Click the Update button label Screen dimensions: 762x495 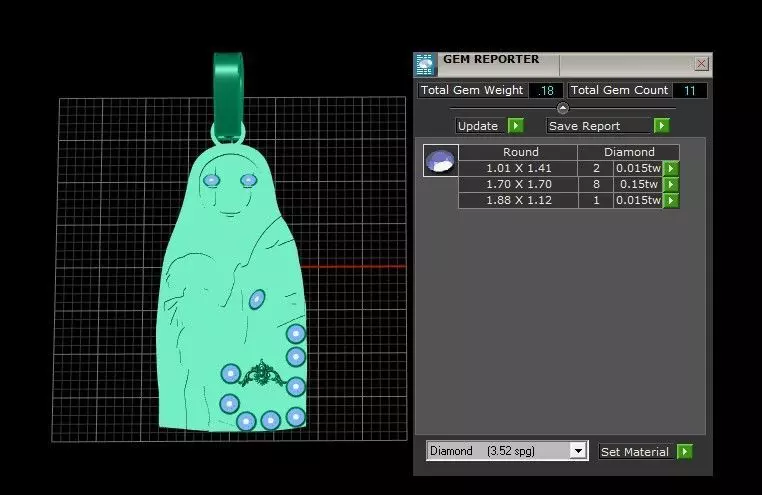point(478,126)
